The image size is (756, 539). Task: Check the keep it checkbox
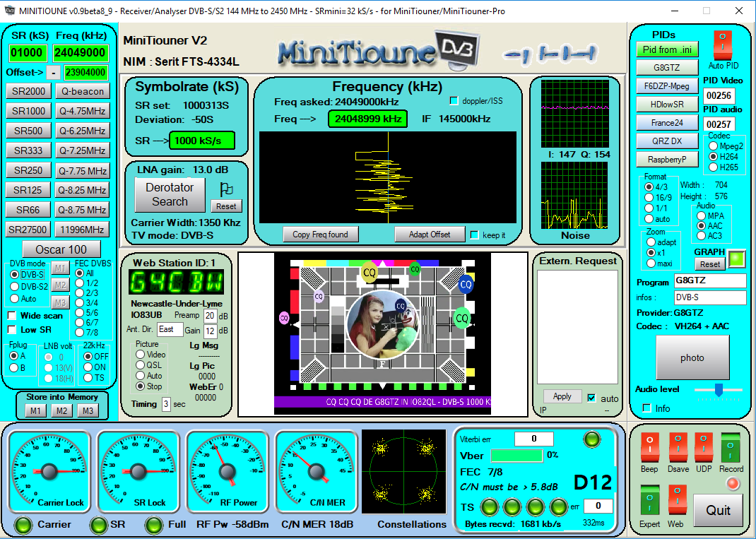tap(474, 235)
